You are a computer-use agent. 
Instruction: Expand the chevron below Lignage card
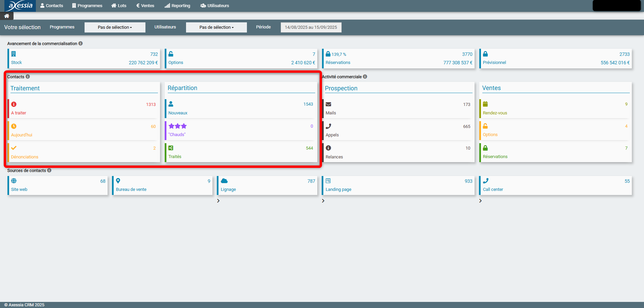pyautogui.click(x=218, y=201)
